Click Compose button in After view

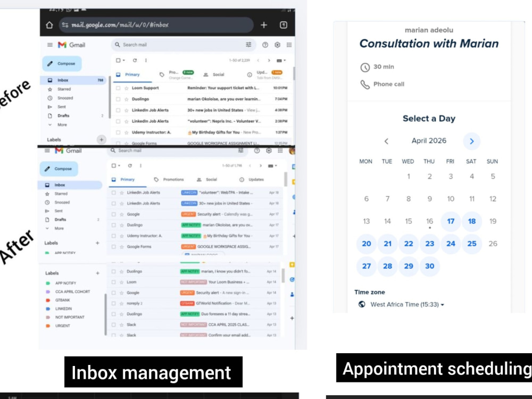point(59,169)
